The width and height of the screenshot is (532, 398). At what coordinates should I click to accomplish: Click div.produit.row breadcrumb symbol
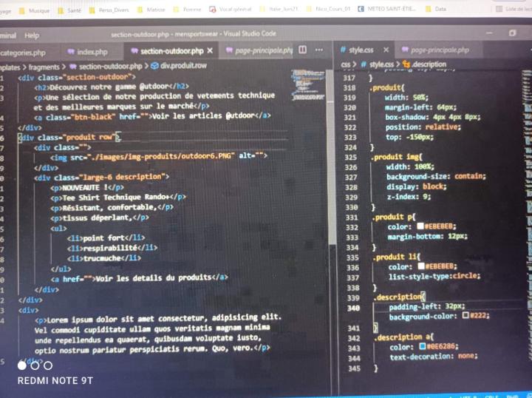[x=179, y=66]
